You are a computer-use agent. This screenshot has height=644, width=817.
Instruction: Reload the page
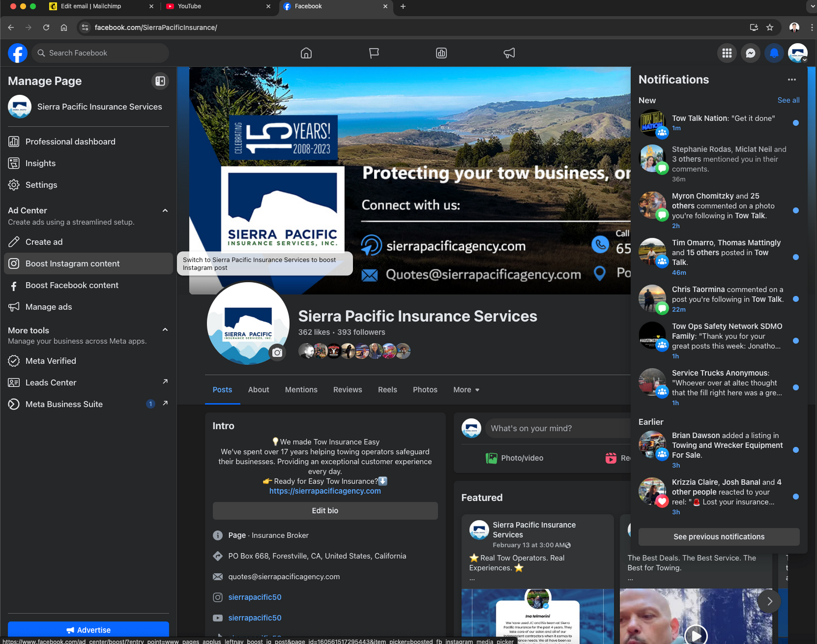[46, 27]
